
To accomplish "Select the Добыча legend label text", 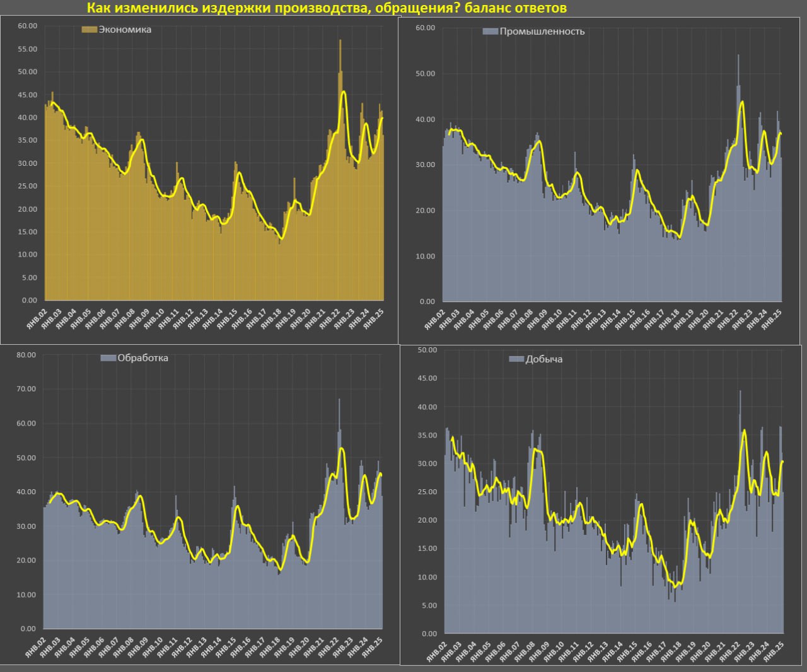I will (544, 359).
